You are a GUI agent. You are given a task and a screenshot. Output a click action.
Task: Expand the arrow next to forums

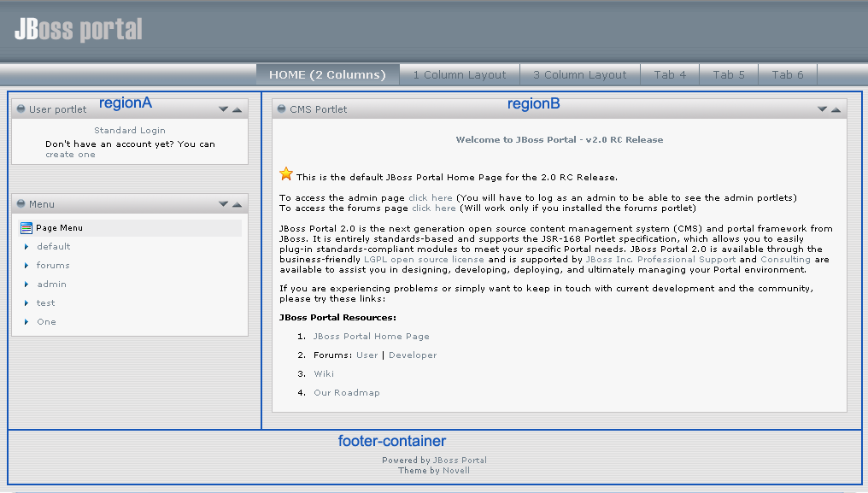tap(26, 266)
